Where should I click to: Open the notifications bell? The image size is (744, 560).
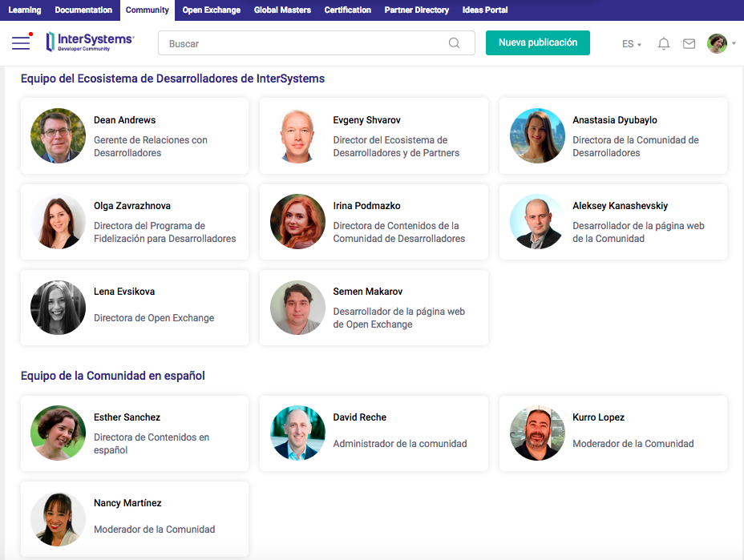tap(663, 44)
